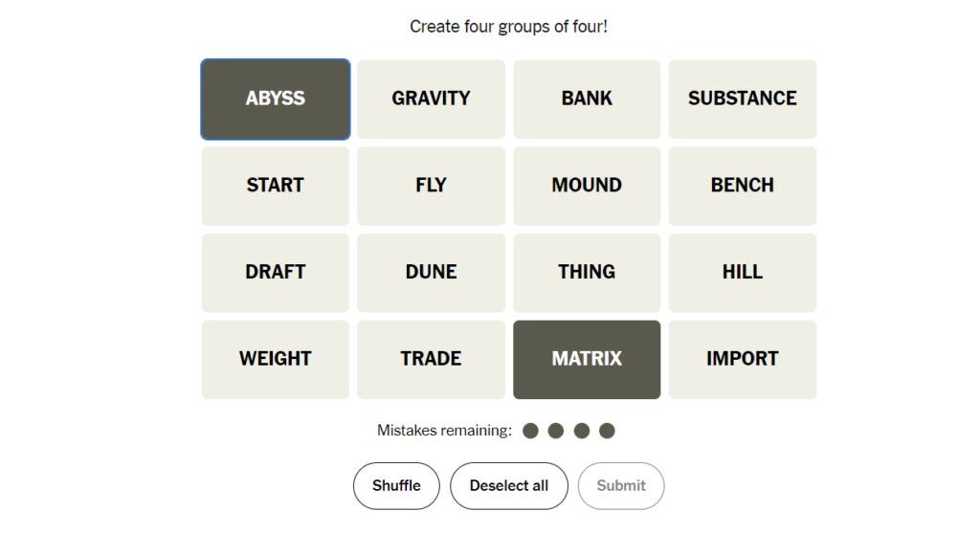Shuffle the word tiles
The height and width of the screenshot is (557, 980).
[x=396, y=486]
